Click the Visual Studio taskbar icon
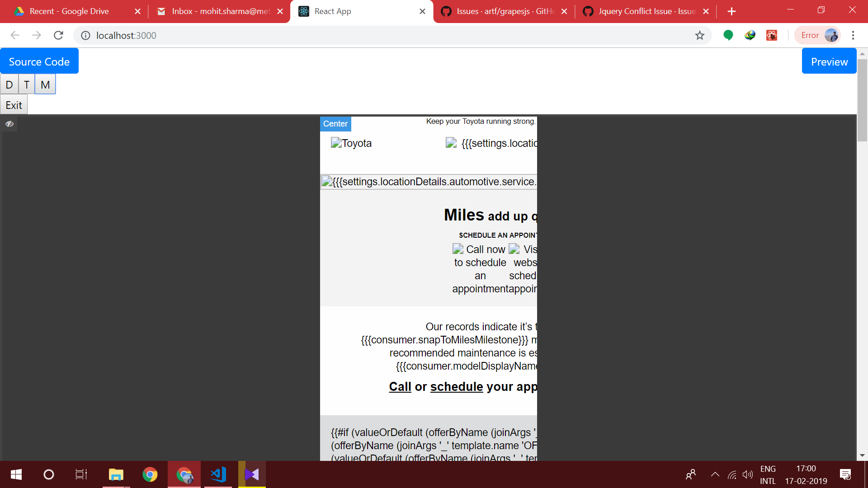868x488 pixels. (x=252, y=474)
